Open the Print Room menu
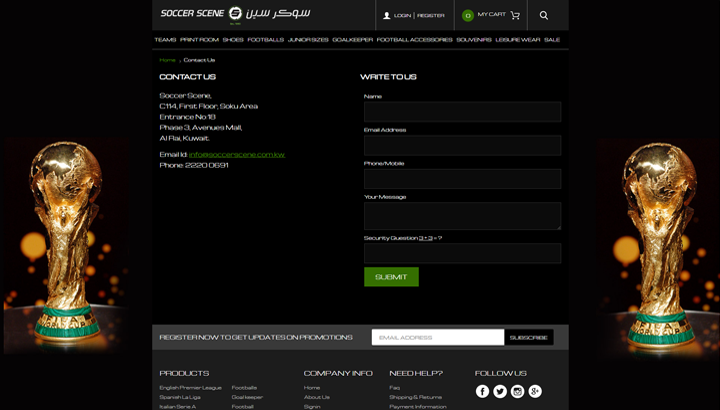Viewport: 720px width, 410px height. (199, 40)
